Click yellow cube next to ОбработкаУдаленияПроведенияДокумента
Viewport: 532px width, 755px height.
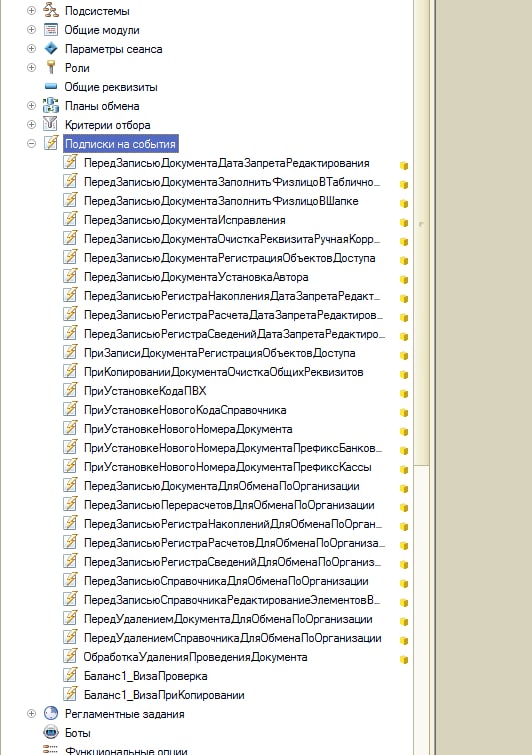[x=404, y=660]
